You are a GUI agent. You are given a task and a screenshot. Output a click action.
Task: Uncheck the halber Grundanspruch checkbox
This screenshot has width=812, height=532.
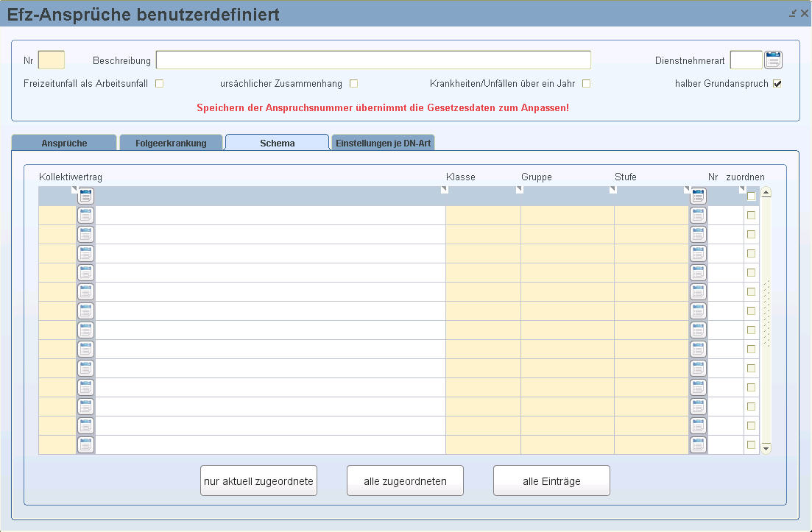(777, 84)
